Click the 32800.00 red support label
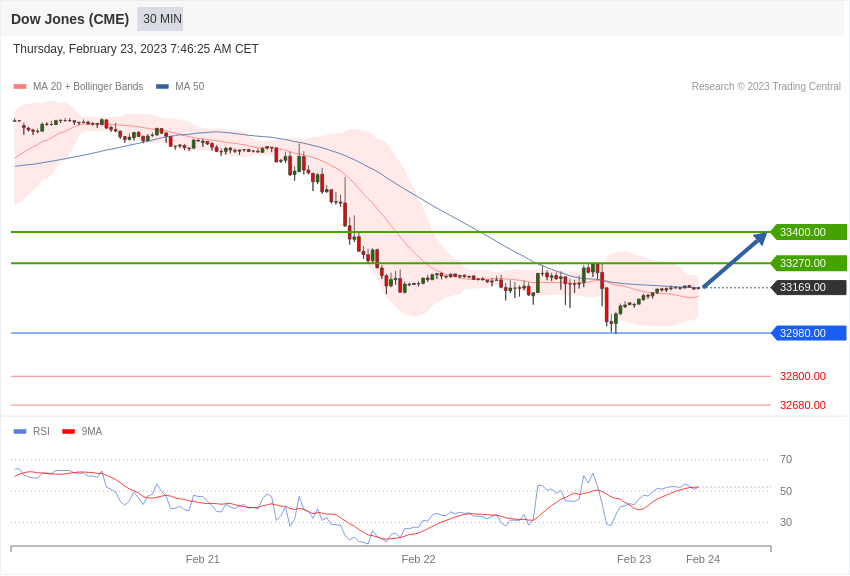Viewport: 850px width, 576px height. (802, 376)
